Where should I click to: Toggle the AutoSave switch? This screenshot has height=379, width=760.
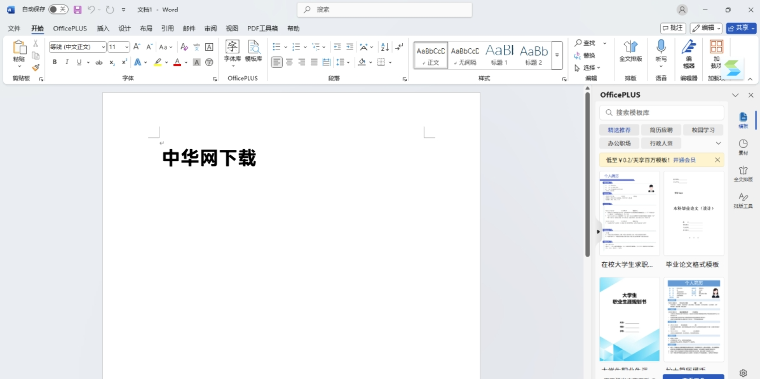(x=58, y=9)
